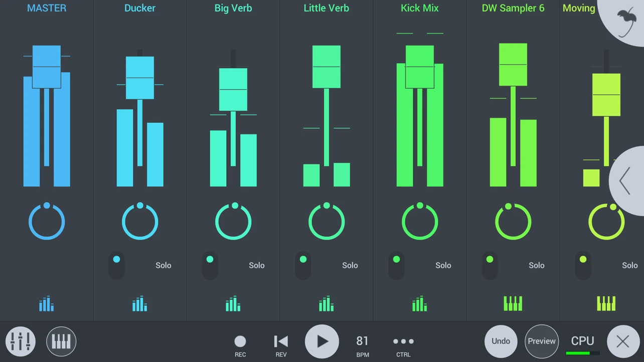Click the CPU usage meter
Viewport: 644px width, 362px height.
[583, 345]
